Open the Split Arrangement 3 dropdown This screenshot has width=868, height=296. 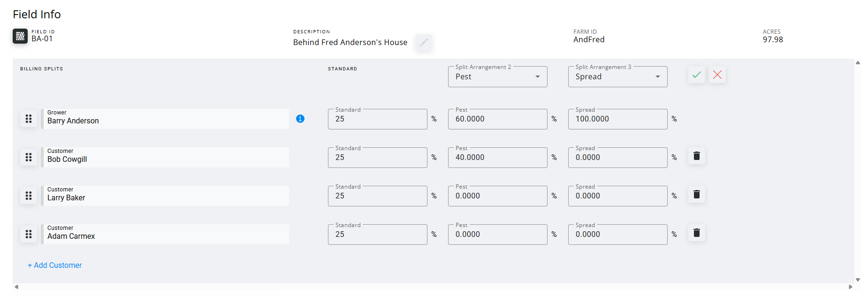click(617, 77)
